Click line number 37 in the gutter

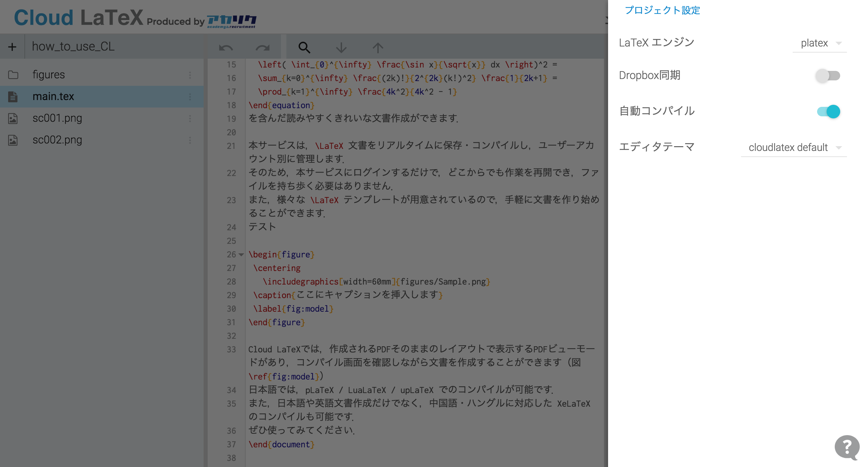(231, 444)
